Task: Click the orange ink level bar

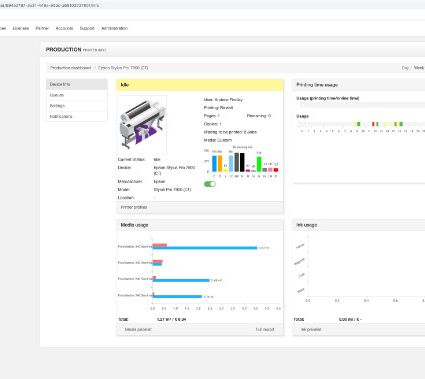Action: 220,163
